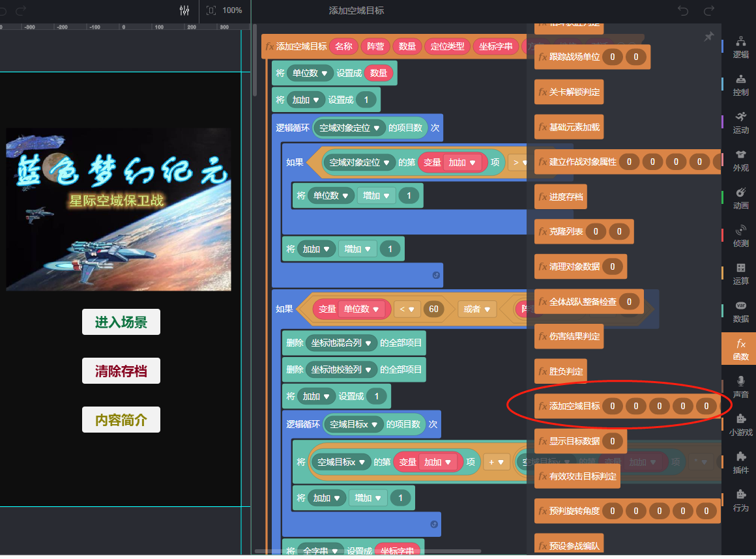This screenshot has height=559, width=756.
Task: Open the 空域对象定位 list dropdown in loop header
Action: coord(349,128)
